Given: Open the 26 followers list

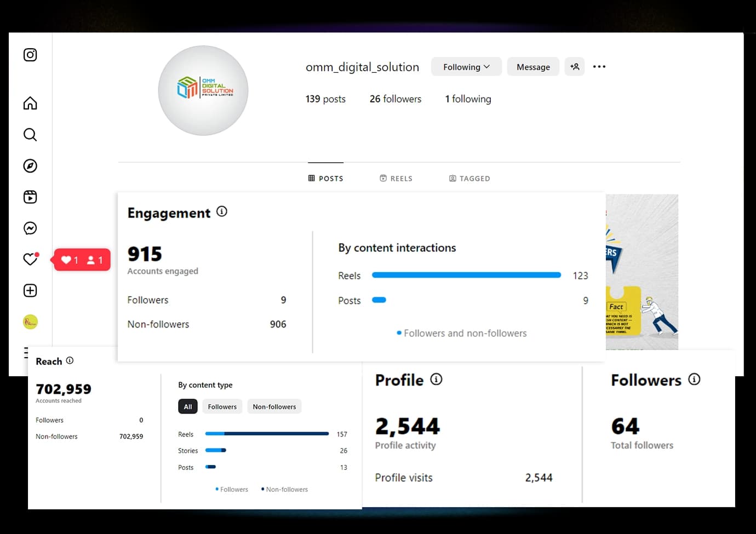Looking at the screenshot, I should (396, 99).
